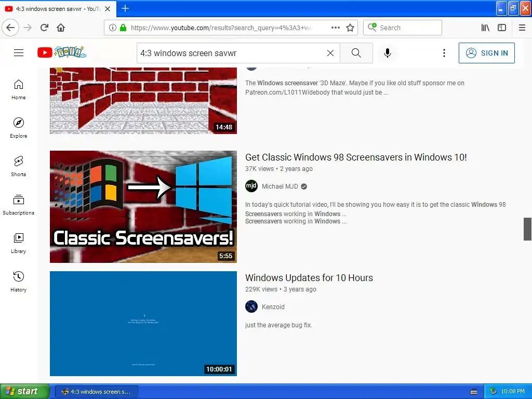Open the YouTube guide hamburger menu
This screenshot has width=532, height=399.
tap(19, 53)
